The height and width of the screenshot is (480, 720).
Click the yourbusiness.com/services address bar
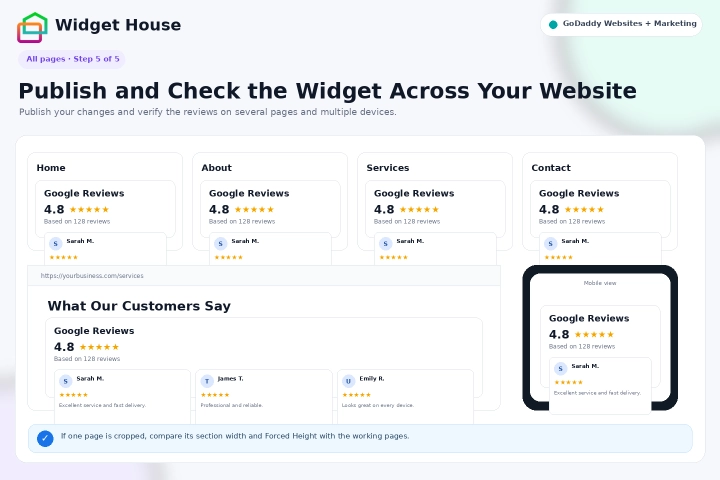tap(264, 276)
